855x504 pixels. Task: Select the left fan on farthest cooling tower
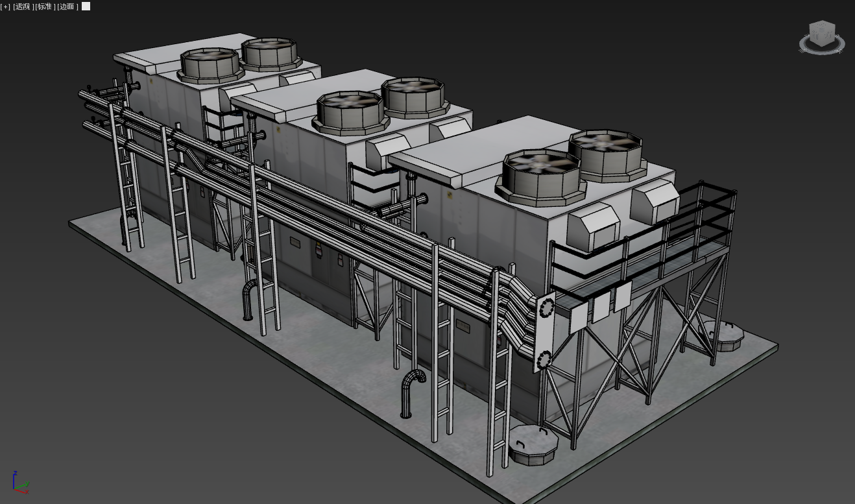click(210, 63)
